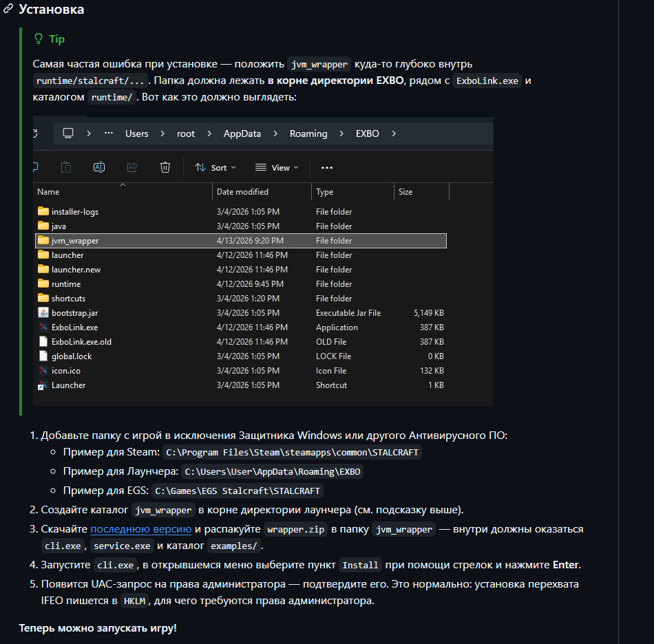Click the Install code snippet in step 4
This screenshot has height=644, width=654.
pos(360,565)
